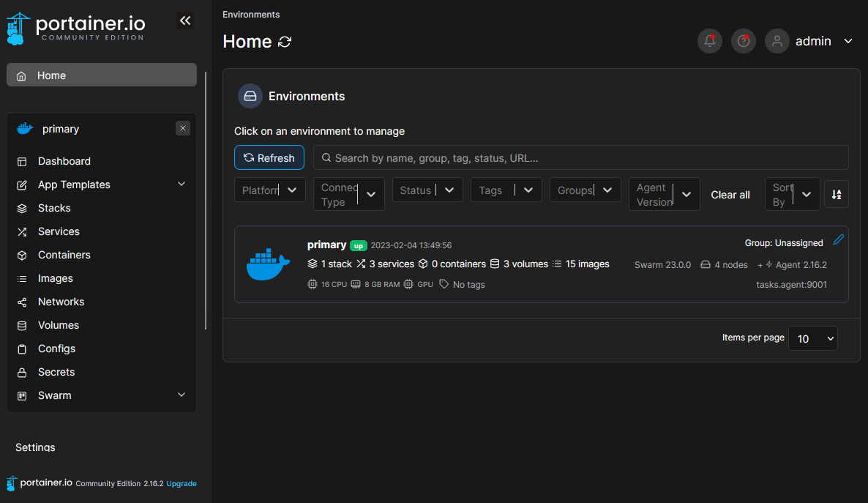This screenshot has height=503, width=868.
Task: Click the Services shuffle icon in sidebar
Action: [x=22, y=232]
